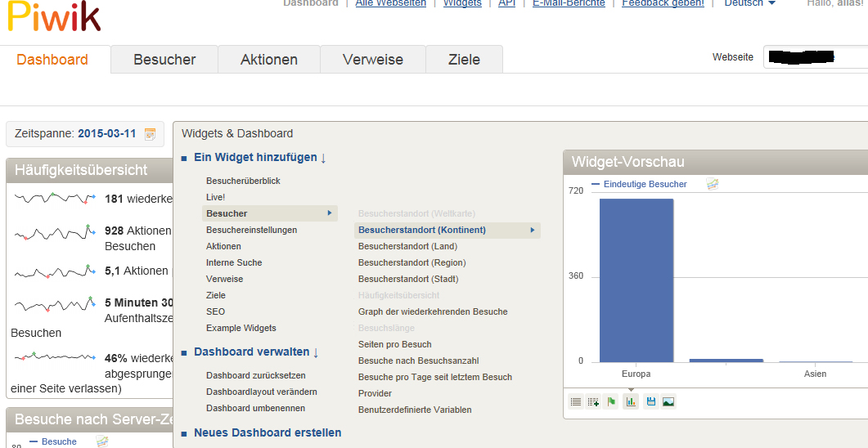Image resolution: width=868 pixels, height=448 pixels.
Task: Switch to table with more metrics icon
Action: click(593, 402)
